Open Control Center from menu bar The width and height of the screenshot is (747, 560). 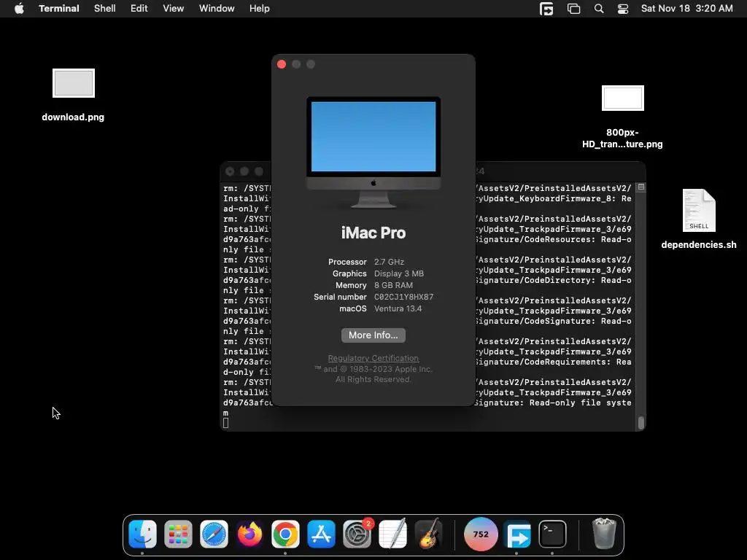[623, 9]
